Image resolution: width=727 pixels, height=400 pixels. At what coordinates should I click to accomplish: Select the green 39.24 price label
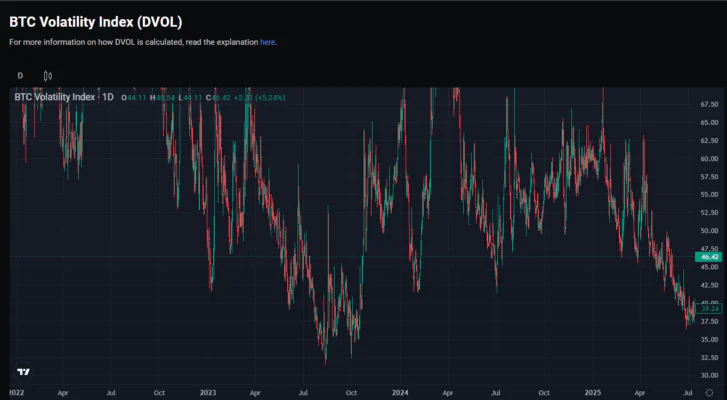click(710, 309)
